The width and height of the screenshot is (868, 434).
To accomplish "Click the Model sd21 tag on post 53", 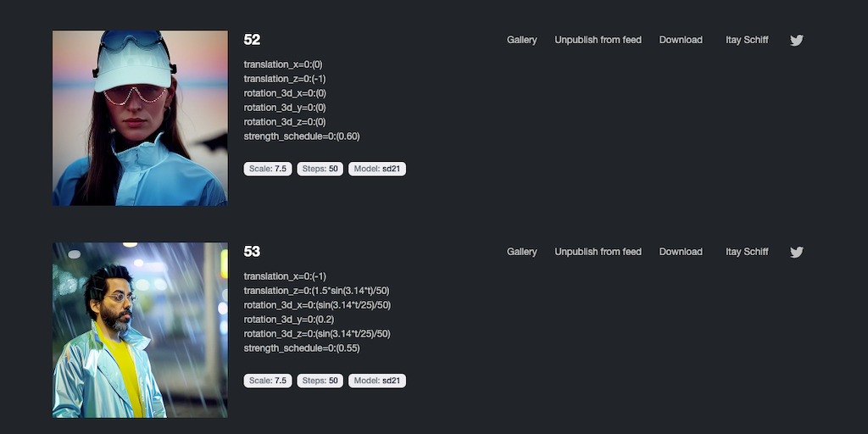I will (377, 381).
